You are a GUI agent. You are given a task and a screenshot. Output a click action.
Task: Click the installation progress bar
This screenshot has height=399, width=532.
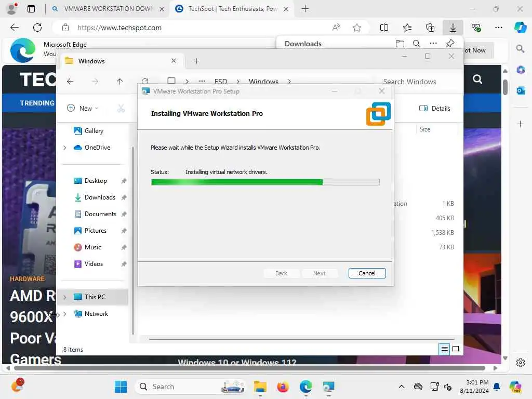[265, 182]
